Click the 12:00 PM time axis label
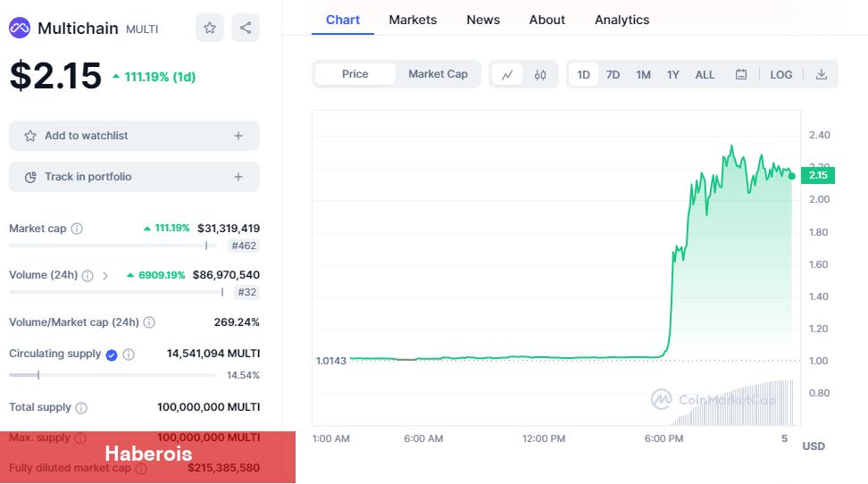868x484 pixels. (x=544, y=438)
